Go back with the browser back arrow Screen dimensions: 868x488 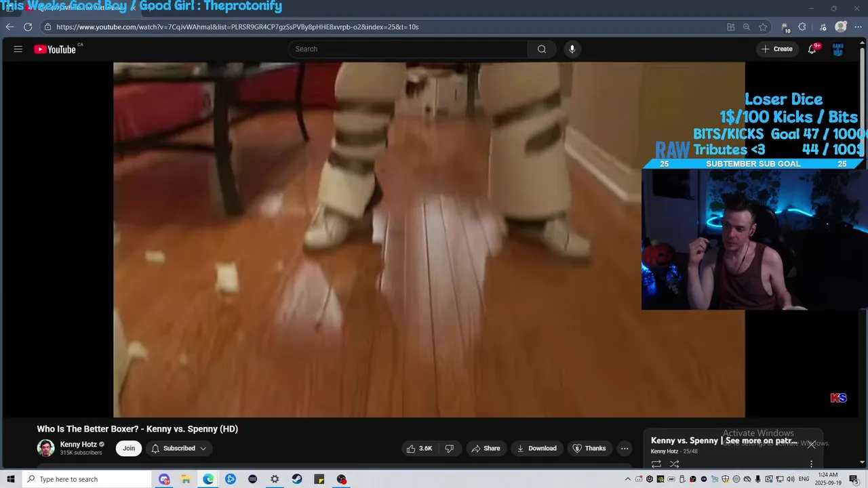click(9, 27)
